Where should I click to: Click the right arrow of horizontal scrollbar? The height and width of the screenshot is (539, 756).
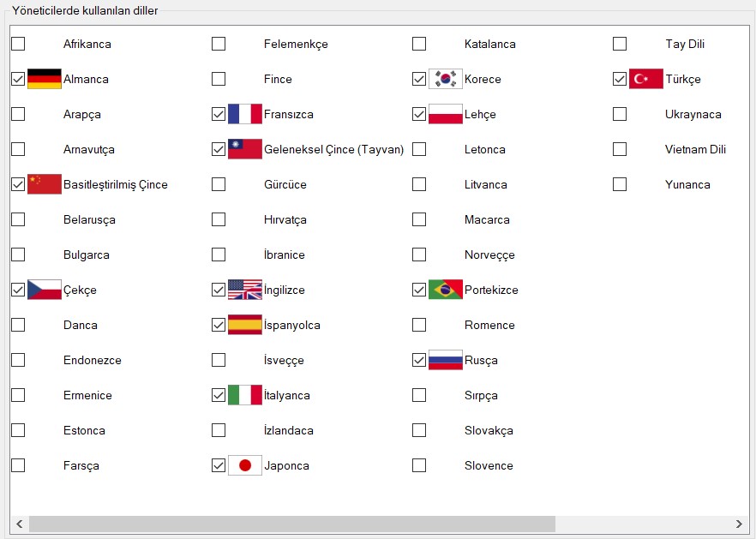(739, 524)
